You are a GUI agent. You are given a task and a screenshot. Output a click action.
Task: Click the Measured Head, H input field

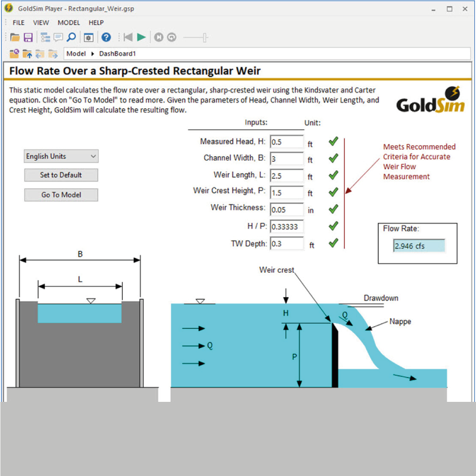286,142
